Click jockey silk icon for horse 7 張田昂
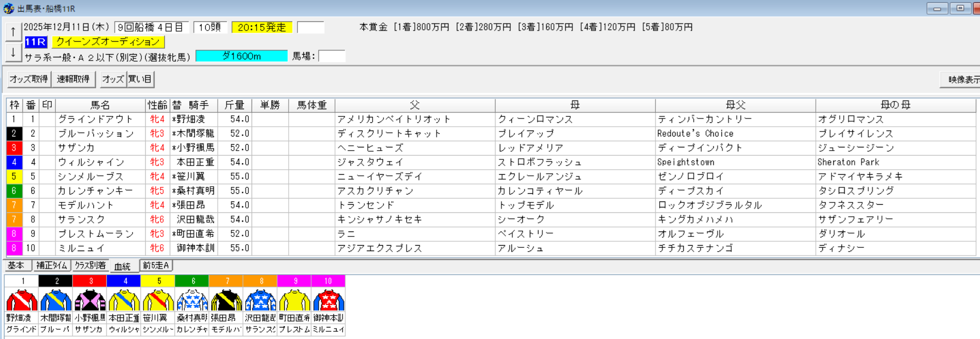The height and width of the screenshot is (339, 980). [x=226, y=300]
